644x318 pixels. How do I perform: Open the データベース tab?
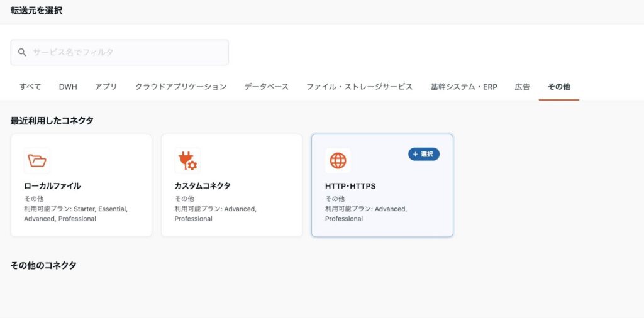click(x=266, y=87)
